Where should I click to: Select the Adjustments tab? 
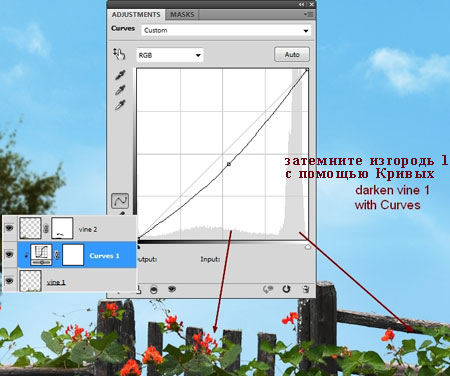[136, 15]
